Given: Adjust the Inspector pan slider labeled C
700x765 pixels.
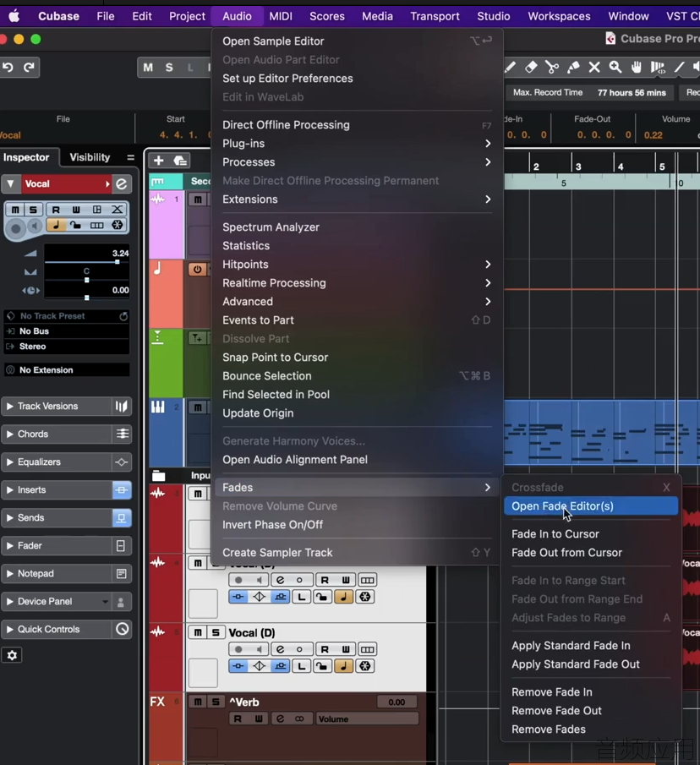Looking at the screenshot, I should pyautogui.click(x=87, y=280).
